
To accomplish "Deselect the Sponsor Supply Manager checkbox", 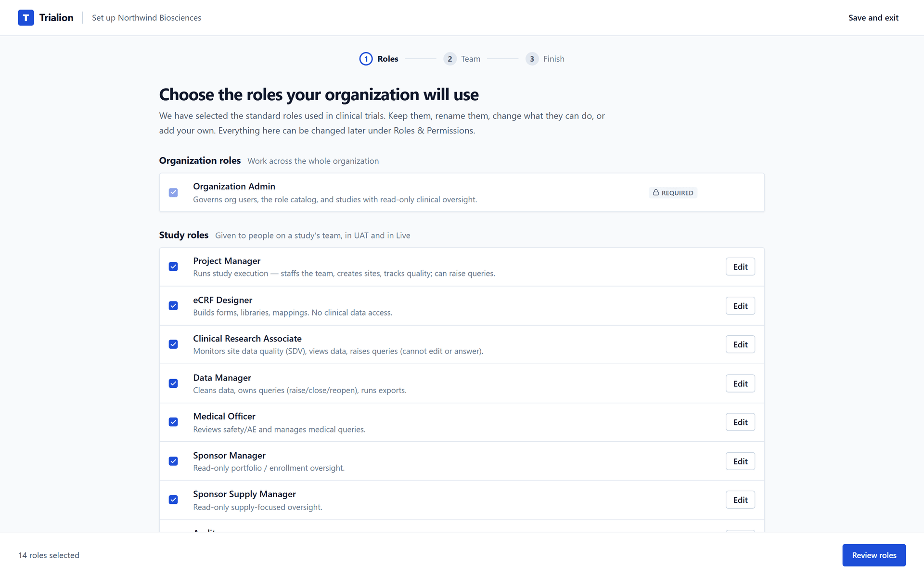I will pyautogui.click(x=173, y=500).
